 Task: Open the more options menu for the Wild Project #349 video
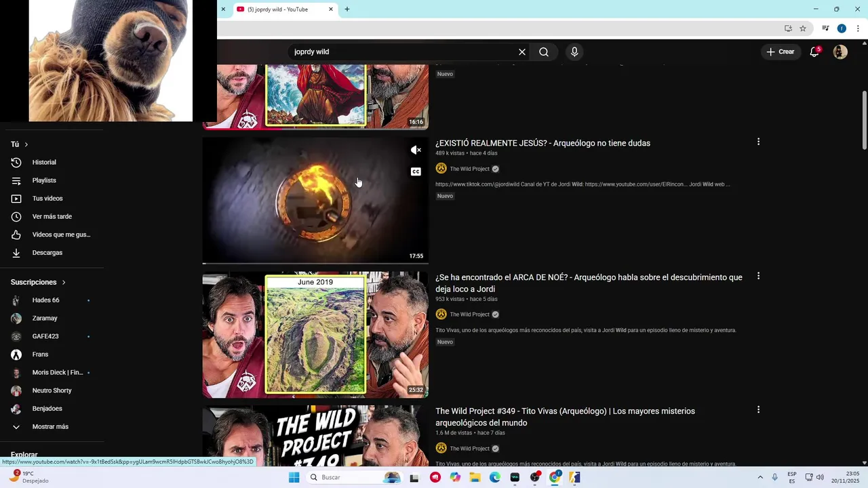[x=758, y=409]
